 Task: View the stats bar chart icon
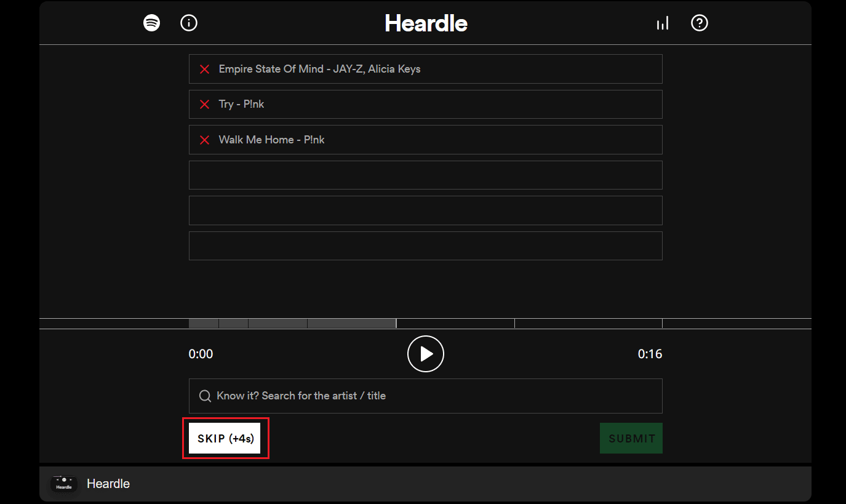click(662, 23)
